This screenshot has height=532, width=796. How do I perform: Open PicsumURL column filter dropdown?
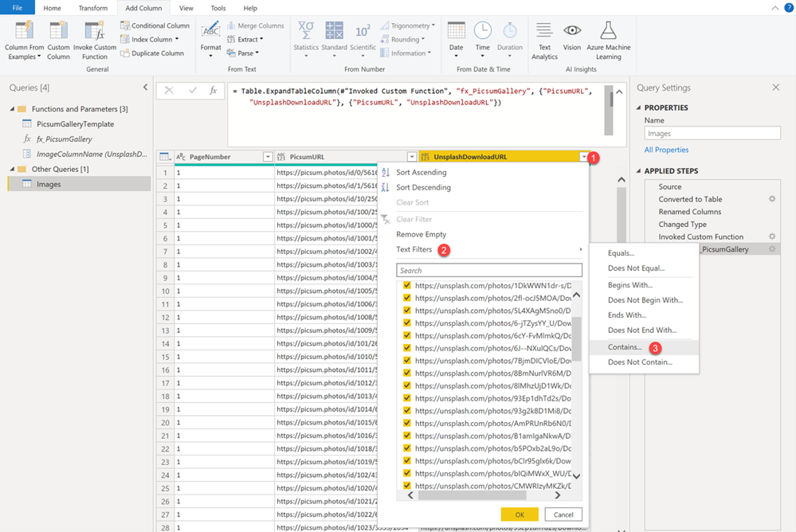(x=412, y=157)
